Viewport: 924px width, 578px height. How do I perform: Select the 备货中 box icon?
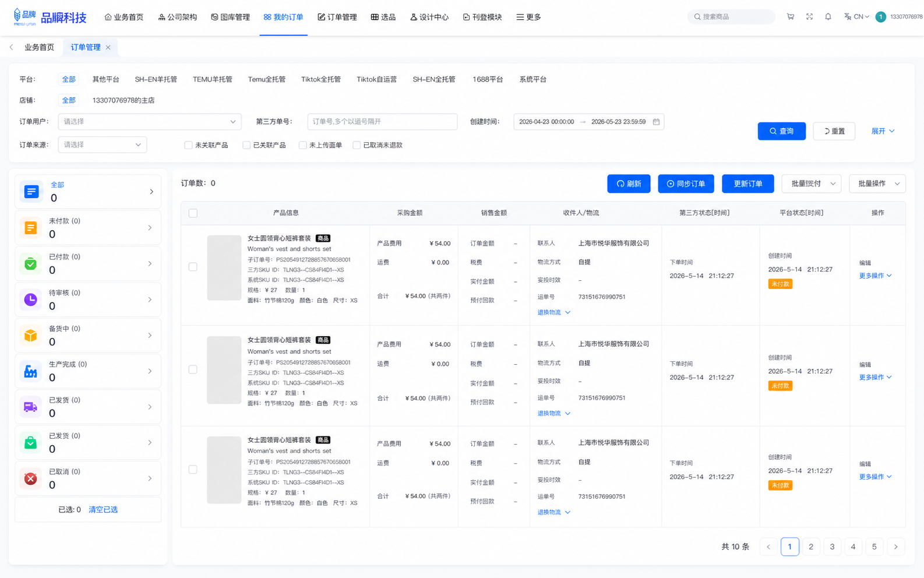pos(31,336)
